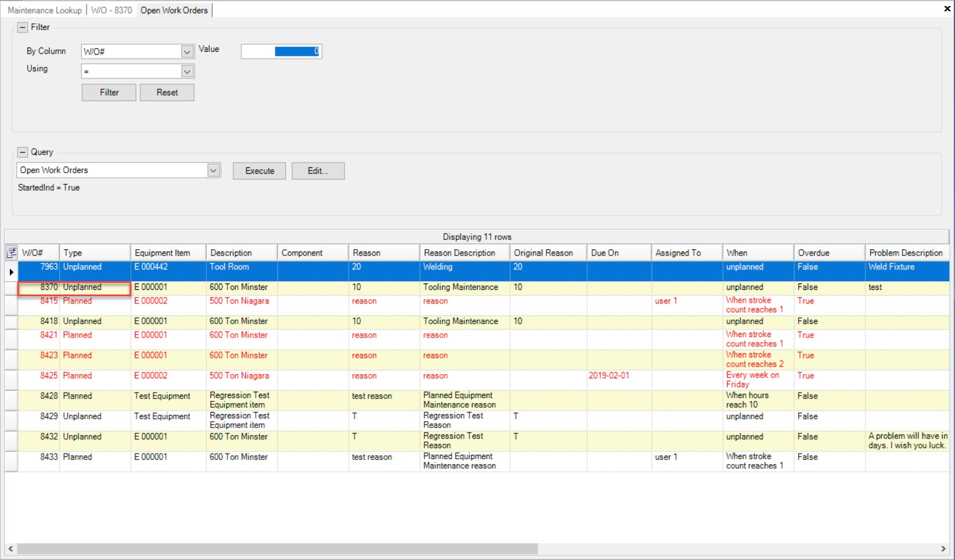The image size is (955, 560).
Task: Click the 'test' problem description cell
Action: 907,288
